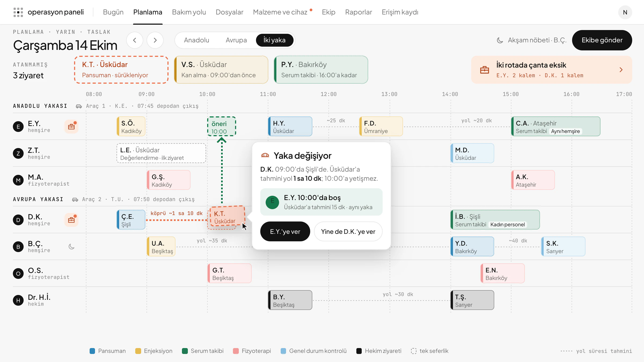The image size is (644, 362).
Task: Click the missing-bag icon next to D.K.
Action: click(71, 220)
